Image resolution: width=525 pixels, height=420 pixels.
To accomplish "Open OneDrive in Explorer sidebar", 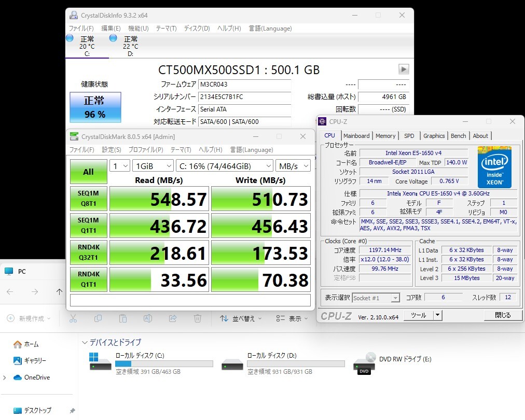I will tap(32, 377).
